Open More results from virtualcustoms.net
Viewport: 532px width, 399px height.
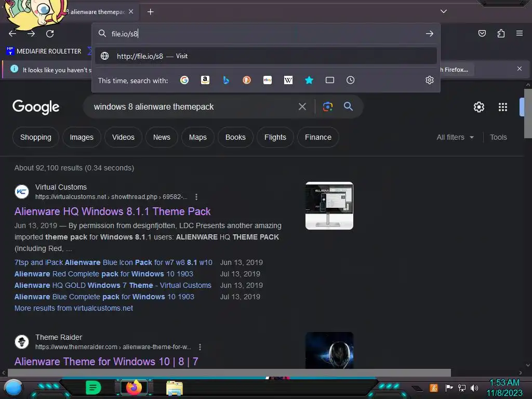[74, 308]
